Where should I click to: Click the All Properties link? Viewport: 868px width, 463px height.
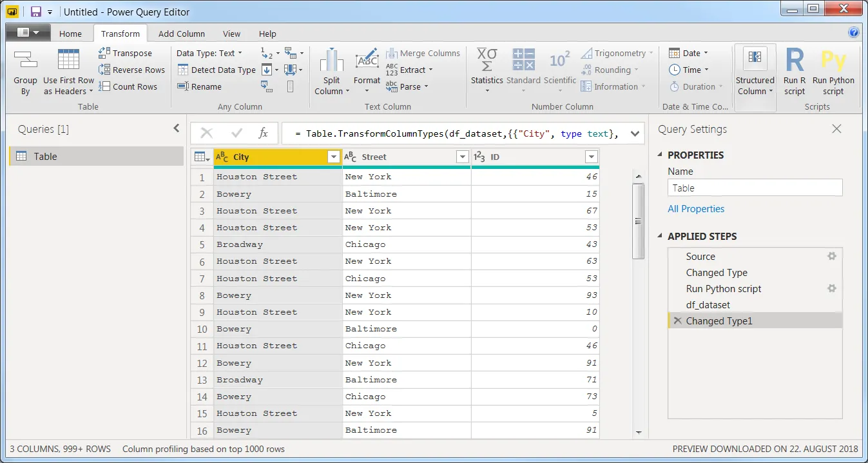click(x=696, y=208)
